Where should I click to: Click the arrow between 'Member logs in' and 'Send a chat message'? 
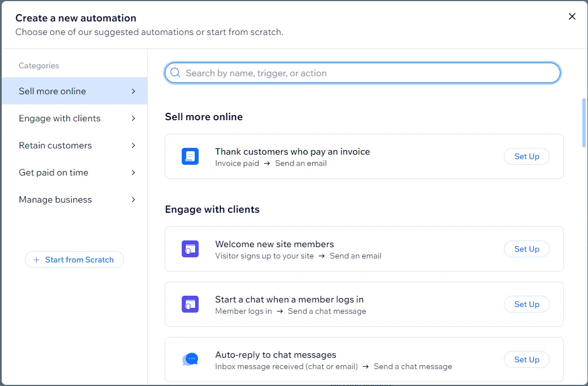[282, 311]
